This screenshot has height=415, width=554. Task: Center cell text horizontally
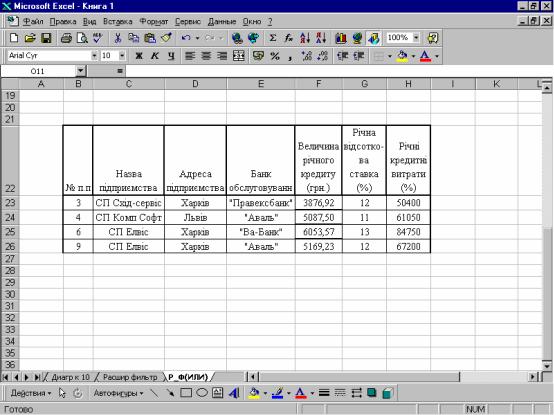206,56
